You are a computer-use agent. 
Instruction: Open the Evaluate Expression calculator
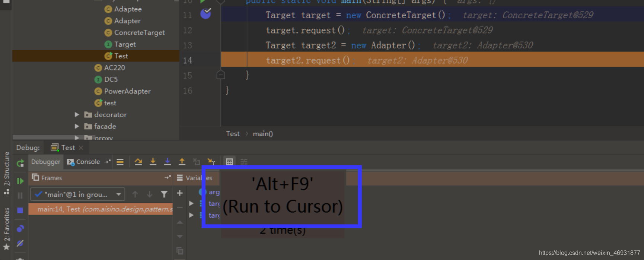pyautogui.click(x=229, y=162)
